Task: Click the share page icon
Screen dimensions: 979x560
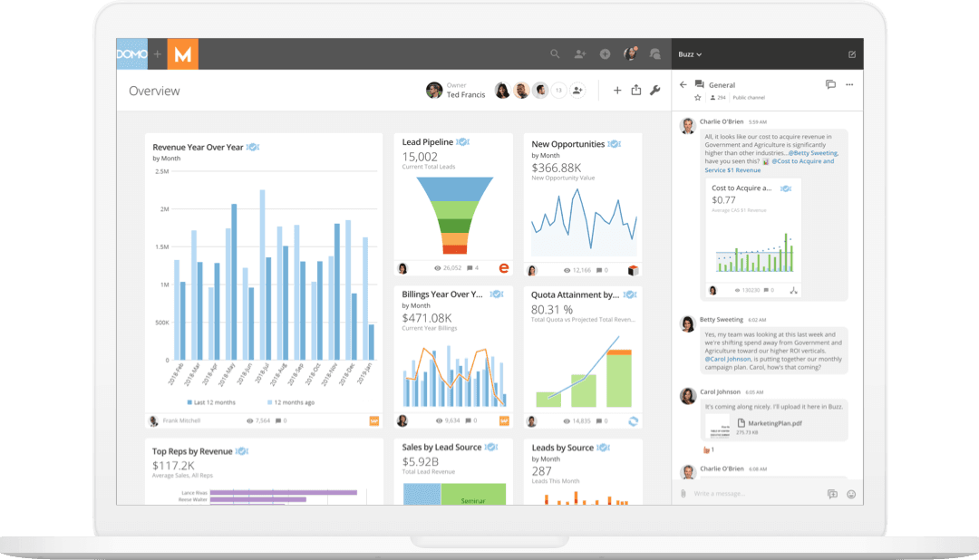Action: click(636, 91)
